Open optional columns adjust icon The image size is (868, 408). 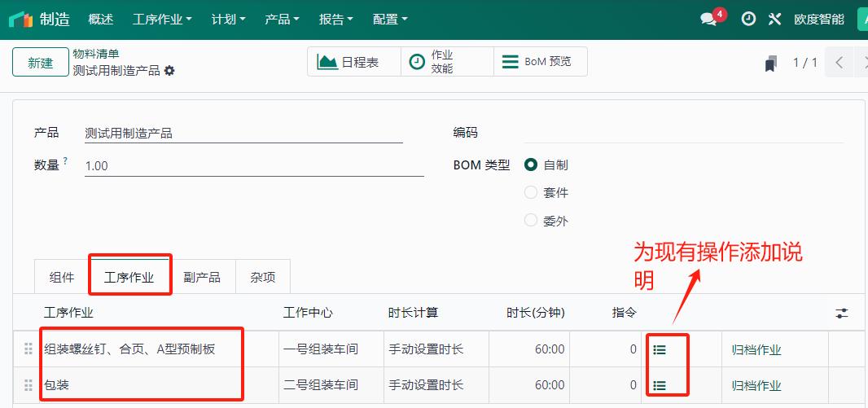[x=842, y=314]
